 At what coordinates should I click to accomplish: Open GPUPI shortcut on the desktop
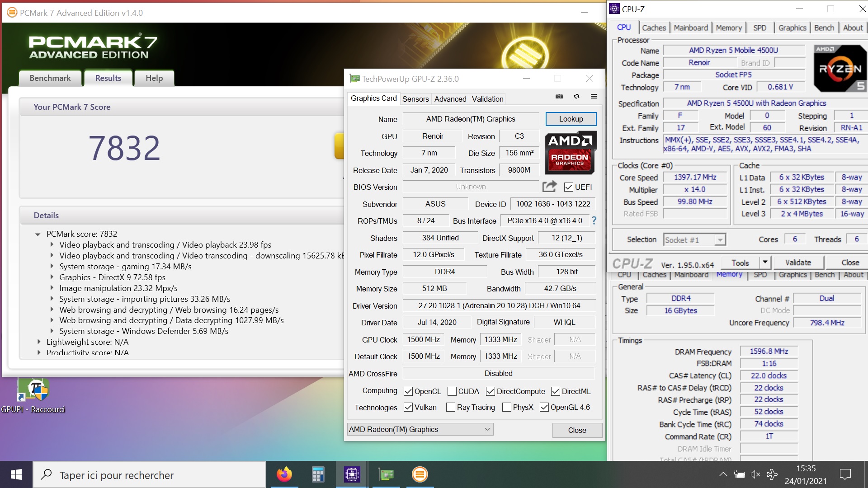click(33, 396)
